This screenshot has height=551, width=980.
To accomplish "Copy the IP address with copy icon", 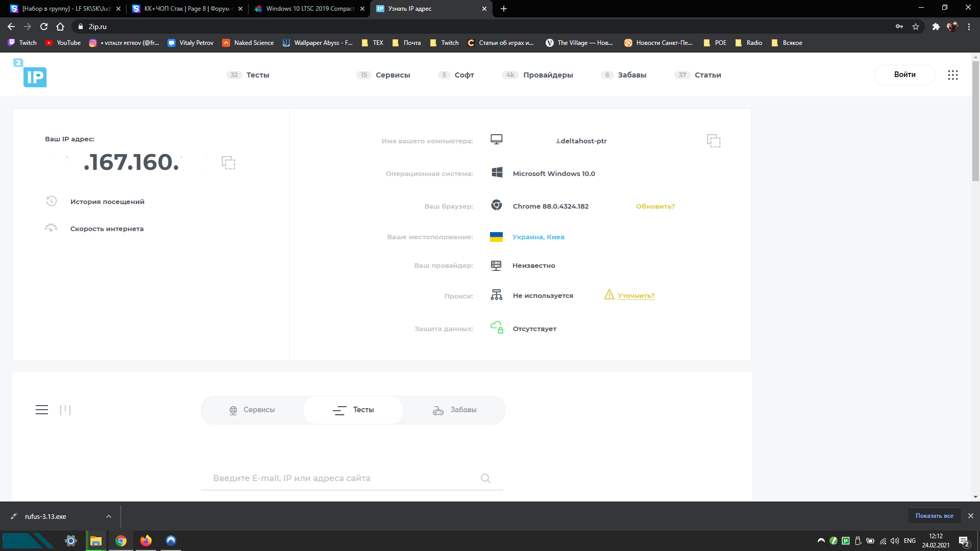I will pyautogui.click(x=228, y=163).
